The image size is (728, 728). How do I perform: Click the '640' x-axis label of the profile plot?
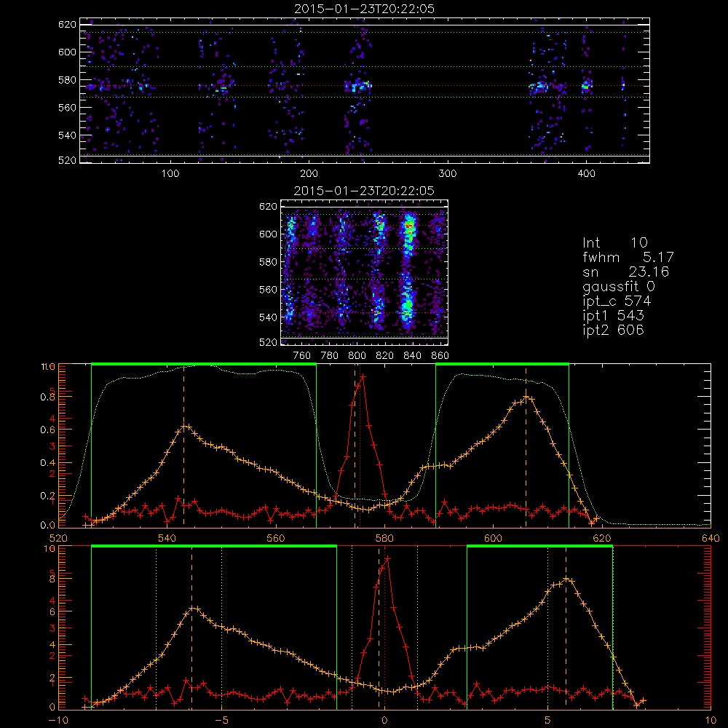pos(711,539)
